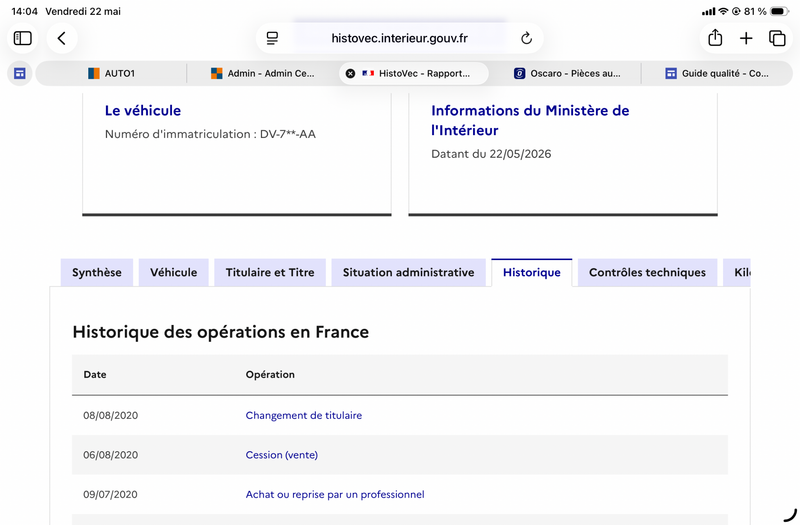Image resolution: width=800 pixels, height=525 pixels.
Task: Click the pinned tab group icon
Action: click(19, 73)
